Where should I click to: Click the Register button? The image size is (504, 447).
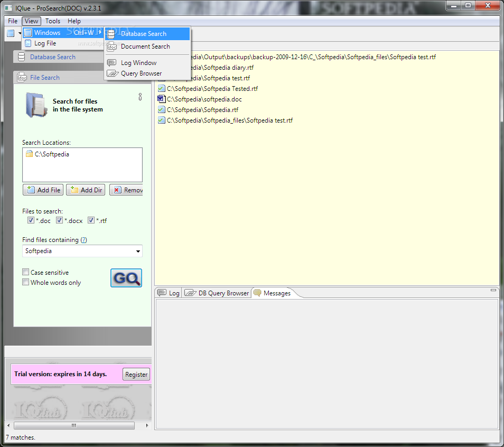(x=136, y=374)
